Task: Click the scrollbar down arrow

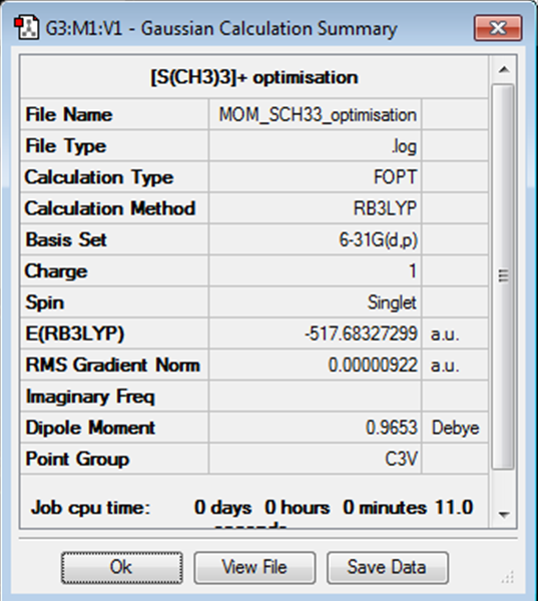Action: pyautogui.click(x=504, y=514)
